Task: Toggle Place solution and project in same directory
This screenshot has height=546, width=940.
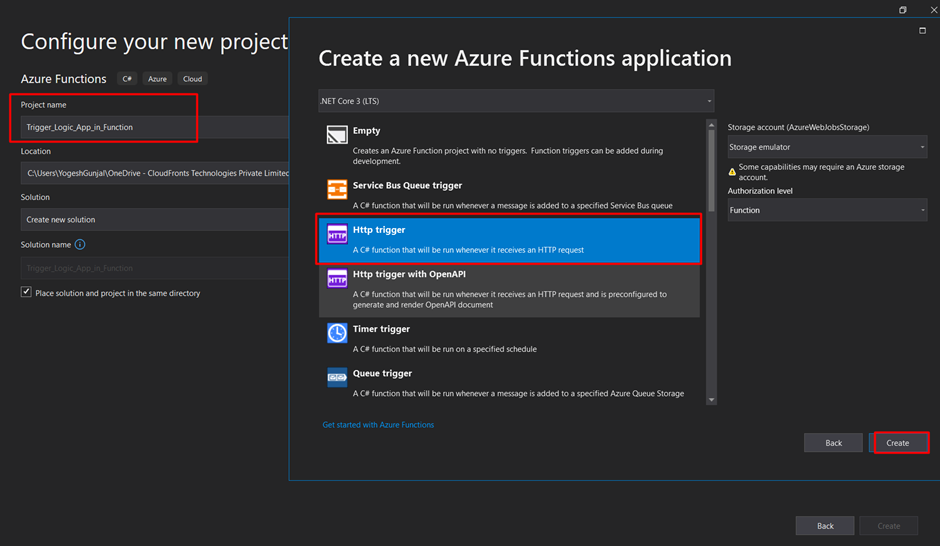Action: click(x=26, y=292)
